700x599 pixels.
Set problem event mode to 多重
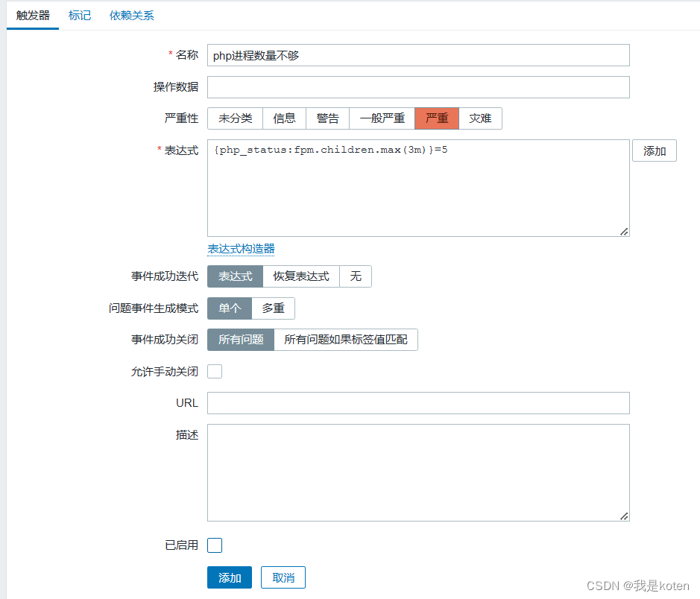coord(273,308)
